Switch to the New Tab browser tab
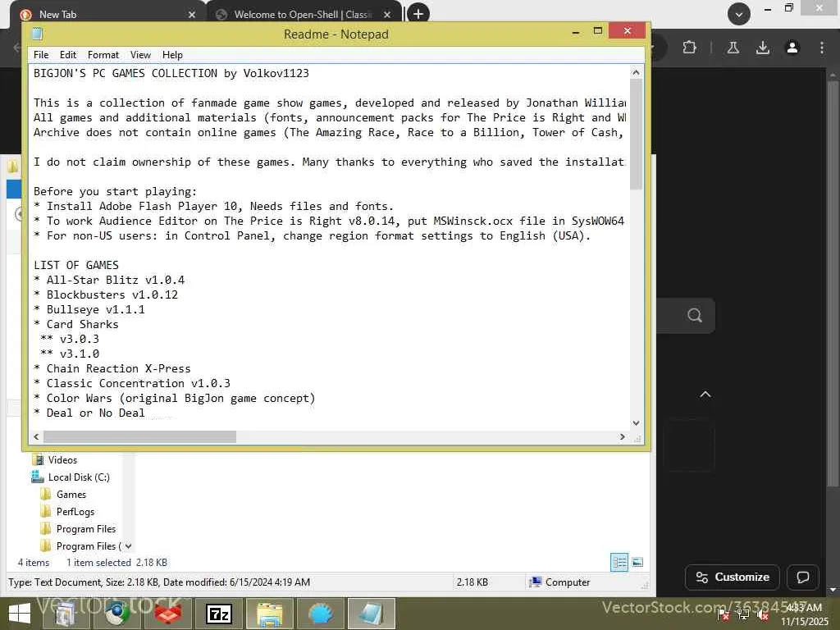Viewport: 840px width, 630px height. pos(107,15)
